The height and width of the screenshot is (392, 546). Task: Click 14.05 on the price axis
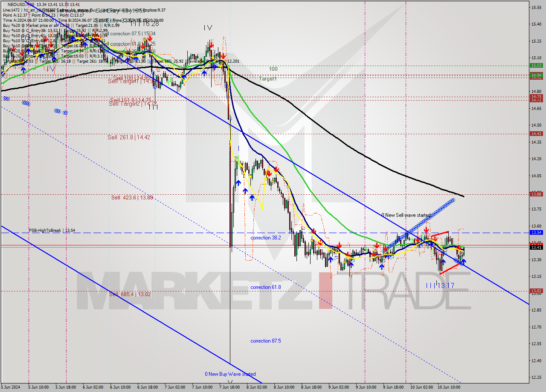tap(536, 176)
